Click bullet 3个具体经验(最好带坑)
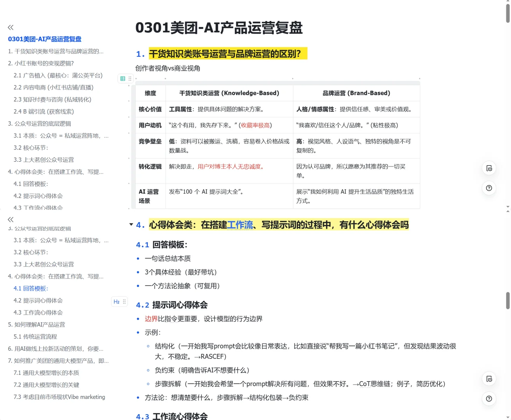The image size is (511, 420). tap(181, 272)
